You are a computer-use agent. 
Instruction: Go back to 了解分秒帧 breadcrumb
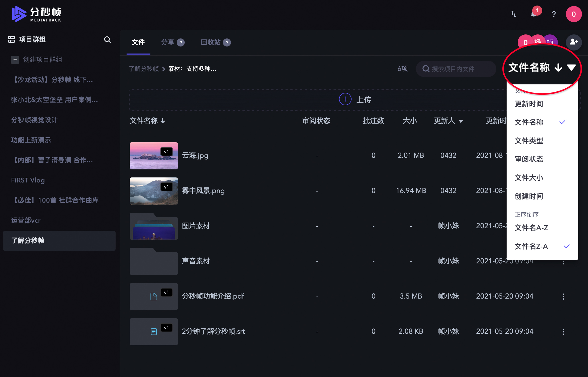pyautogui.click(x=144, y=69)
